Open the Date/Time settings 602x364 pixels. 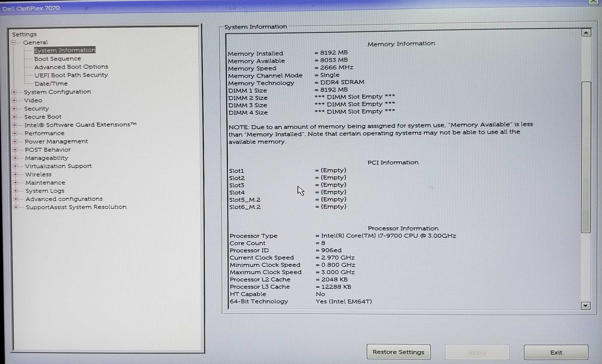[x=50, y=83]
